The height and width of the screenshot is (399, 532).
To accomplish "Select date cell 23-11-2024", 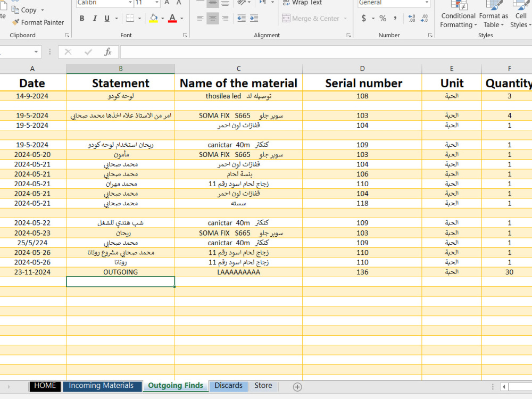I will click(x=32, y=272).
